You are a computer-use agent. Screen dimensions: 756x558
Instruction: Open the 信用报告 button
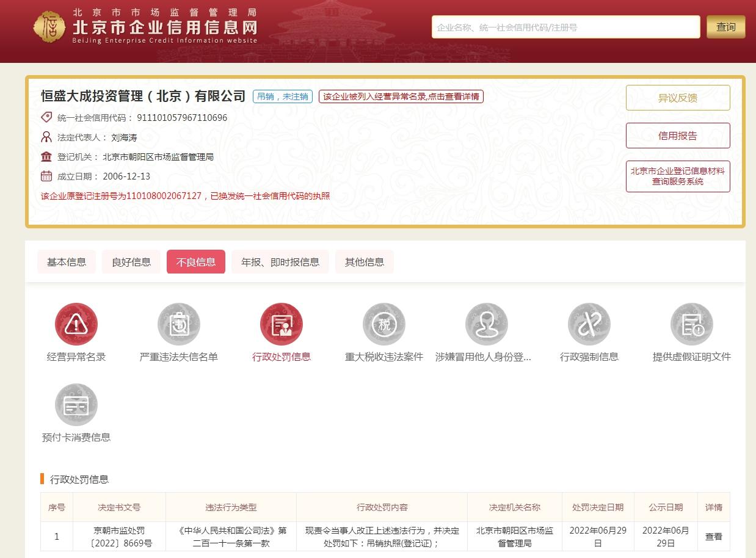(678, 136)
